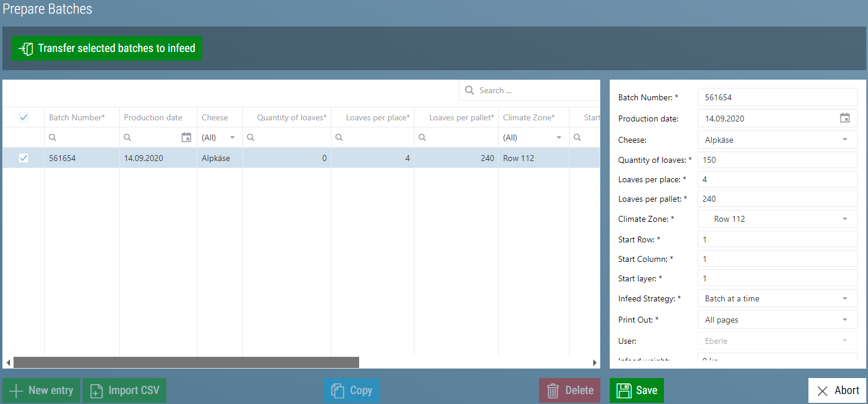Click the scroll right arrow of grid
This screenshot has width=868, height=404.
click(x=595, y=362)
